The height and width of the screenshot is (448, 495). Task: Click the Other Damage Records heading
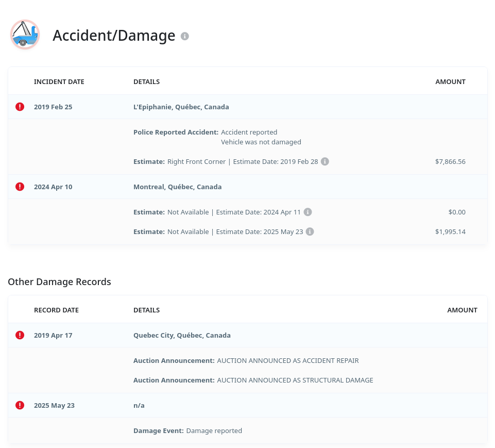coord(59,281)
